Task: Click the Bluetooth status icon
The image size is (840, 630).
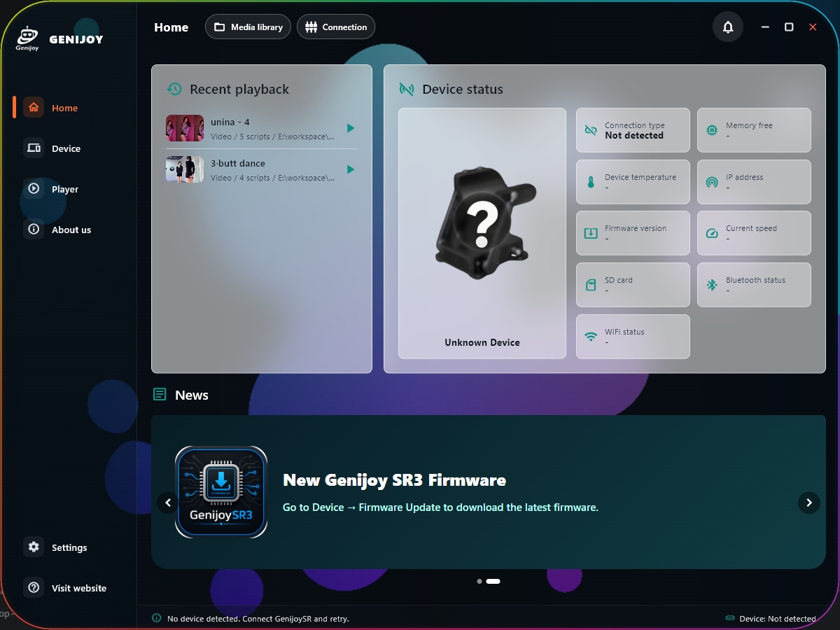Action: point(712,285)
